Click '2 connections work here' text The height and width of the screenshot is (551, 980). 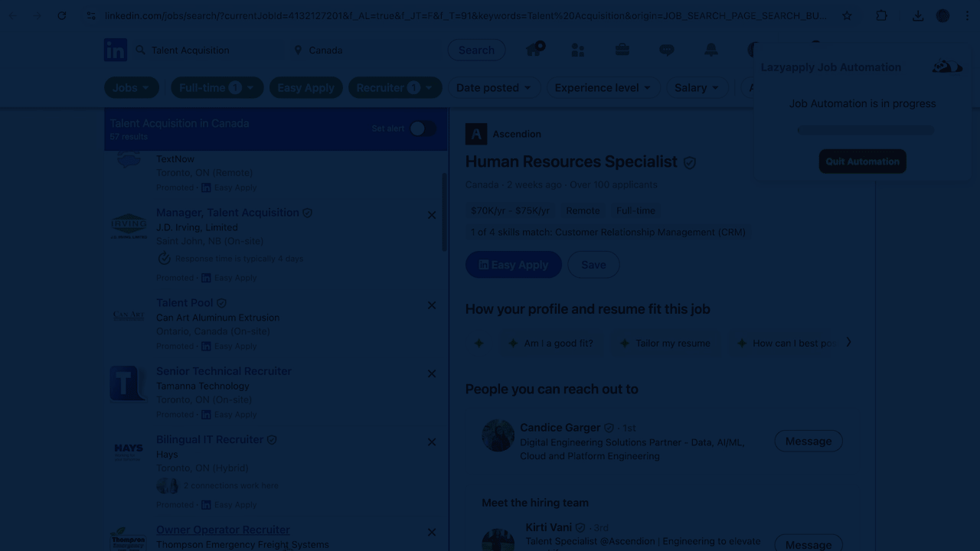230,485
